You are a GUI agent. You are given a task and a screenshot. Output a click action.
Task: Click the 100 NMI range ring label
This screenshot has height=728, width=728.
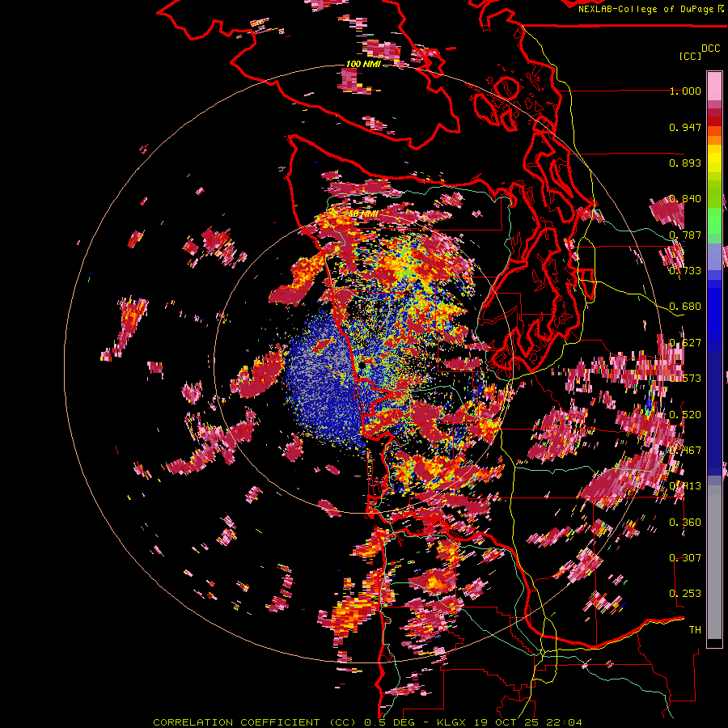tap(363, 64)
